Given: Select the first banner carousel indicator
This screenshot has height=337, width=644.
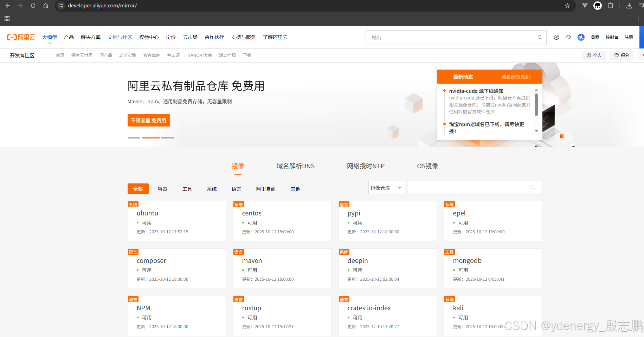Looking at the screenshot, I should point(134,138).
